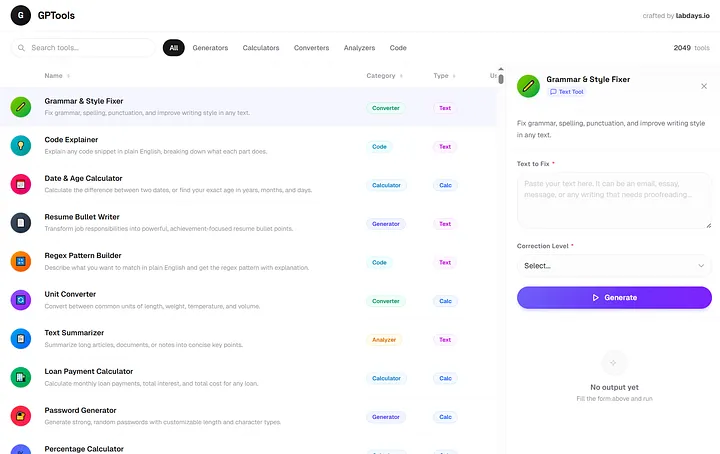Click the Date & Age Calculator icon
720x454 pixels.
click(x=20, y=184)
